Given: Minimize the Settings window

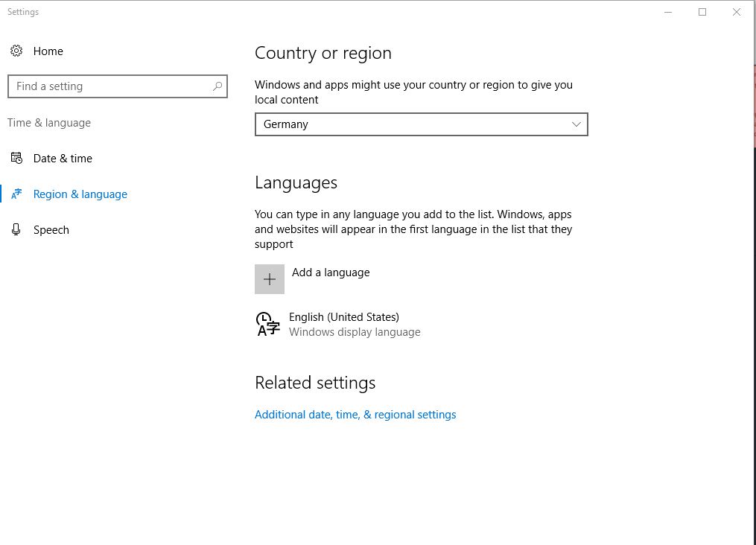Looking at the screenshot, I should tap(668, 12).
